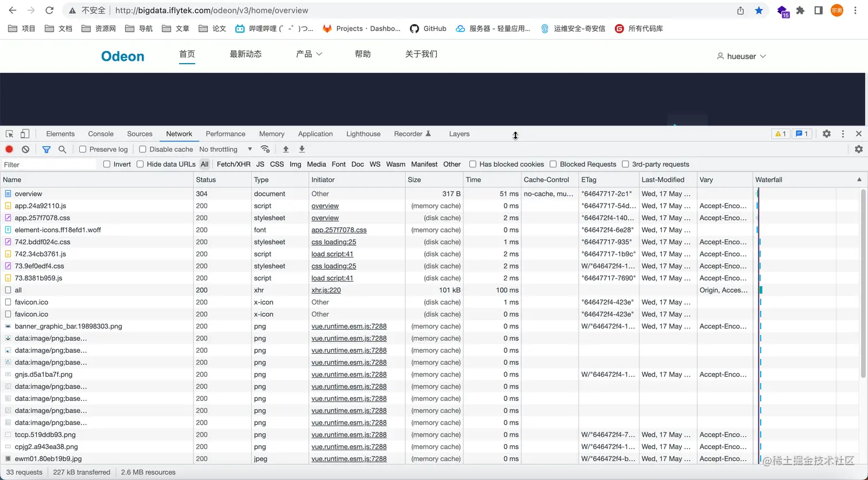
Task: Open the issues message counter badge
Action: tap(801, 134)
